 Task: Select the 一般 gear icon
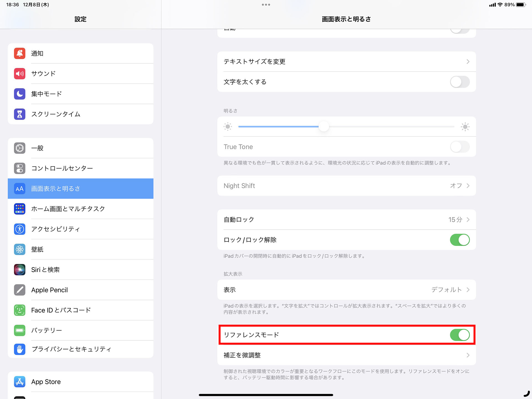click(19, 148)
